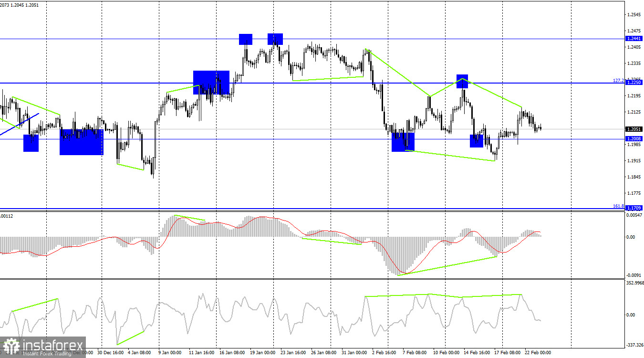Screen dimensions: 644x358
Task: Click the 127.2 Fibonacci level label
Action: tap(618, 80)
